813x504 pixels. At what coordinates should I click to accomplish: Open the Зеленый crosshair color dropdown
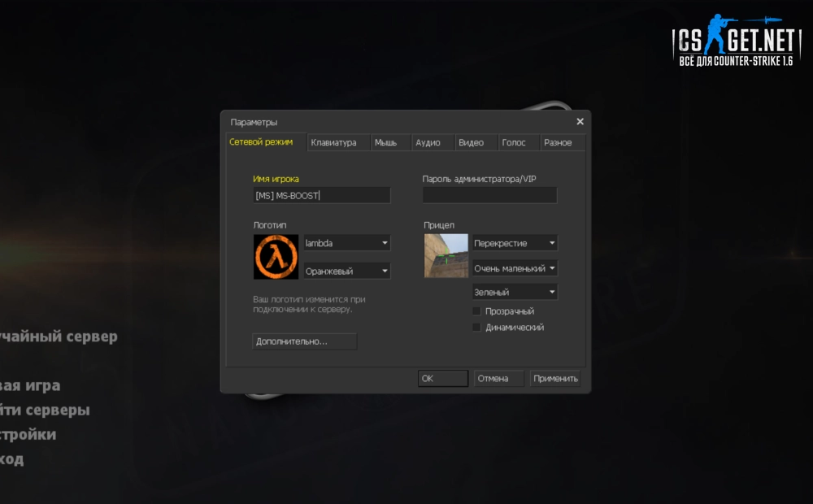tap(515, 292)
